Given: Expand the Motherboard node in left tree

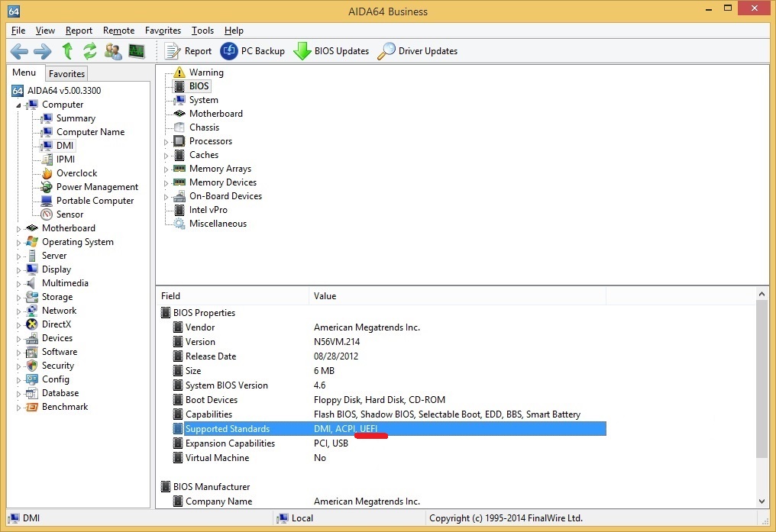Looking at the screenshot, I should [x=19, y=229].
